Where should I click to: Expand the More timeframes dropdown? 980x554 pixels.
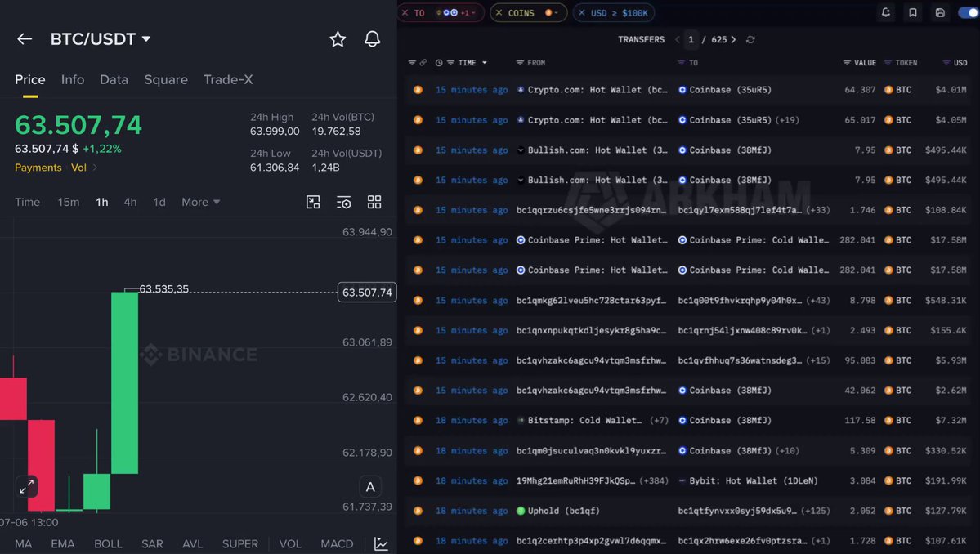200,203
